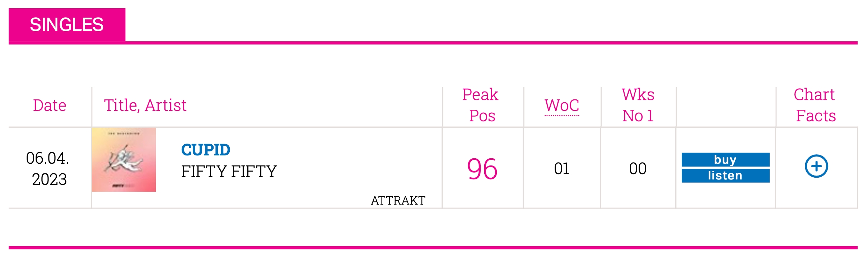The height and width of the screenshot is (257, 868).
Task: Click the Wks No 1 column header
Action: tap(638, 105)
